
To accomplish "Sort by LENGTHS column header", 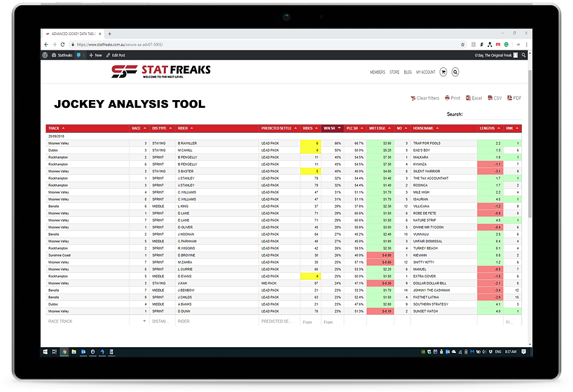I will 490,128.
